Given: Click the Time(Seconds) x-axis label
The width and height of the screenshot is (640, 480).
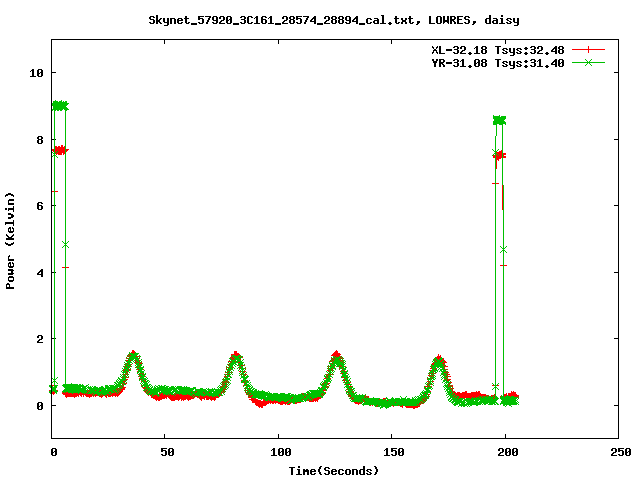Looking at the screenshot, I should [334, 471].
